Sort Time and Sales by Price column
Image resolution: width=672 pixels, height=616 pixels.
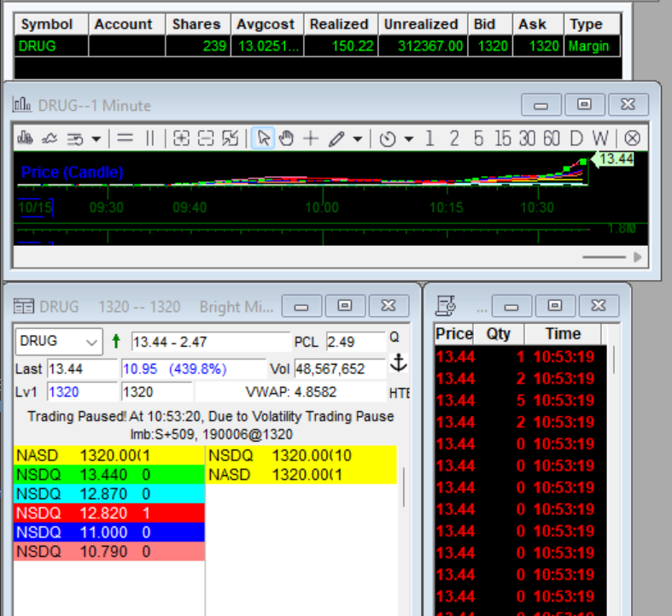tap(454, 333)
